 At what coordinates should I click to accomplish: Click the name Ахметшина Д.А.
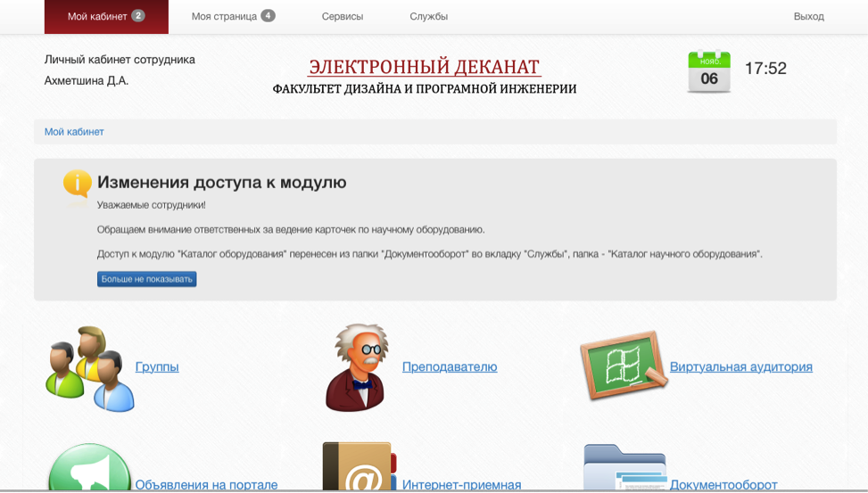[x=87, y=81]
